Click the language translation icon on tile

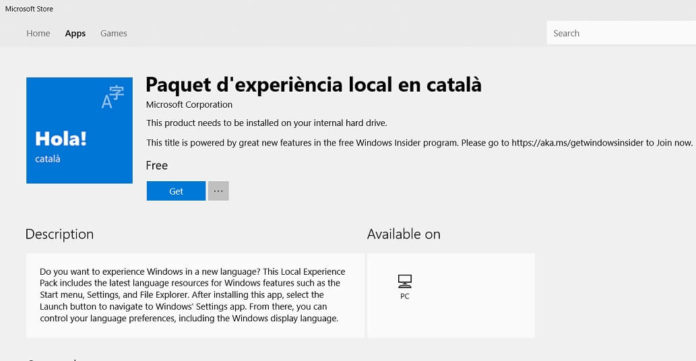point(112,97)
